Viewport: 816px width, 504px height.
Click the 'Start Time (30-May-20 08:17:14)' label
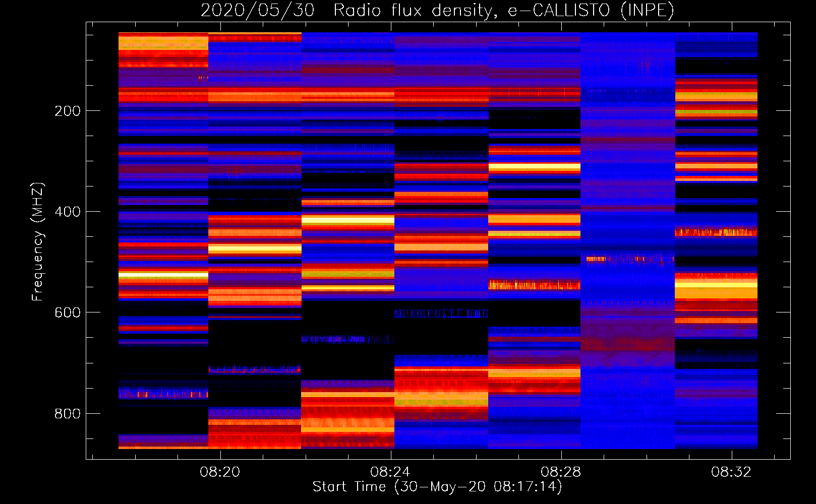click(x=437, y=487)
